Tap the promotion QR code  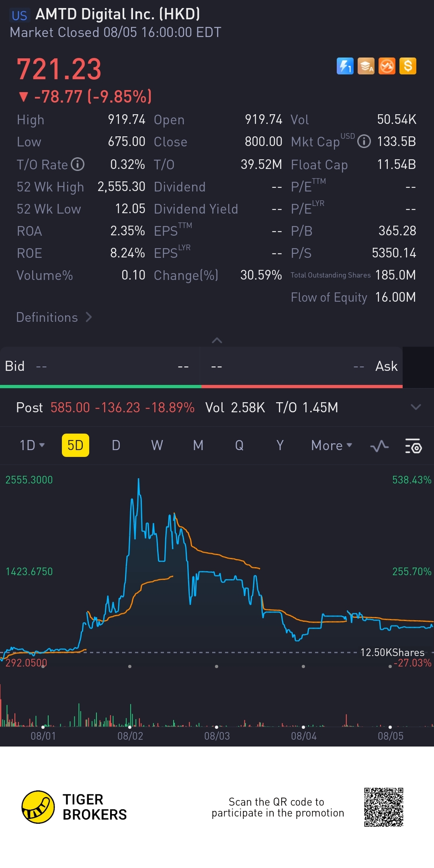[x=384, y=807]
